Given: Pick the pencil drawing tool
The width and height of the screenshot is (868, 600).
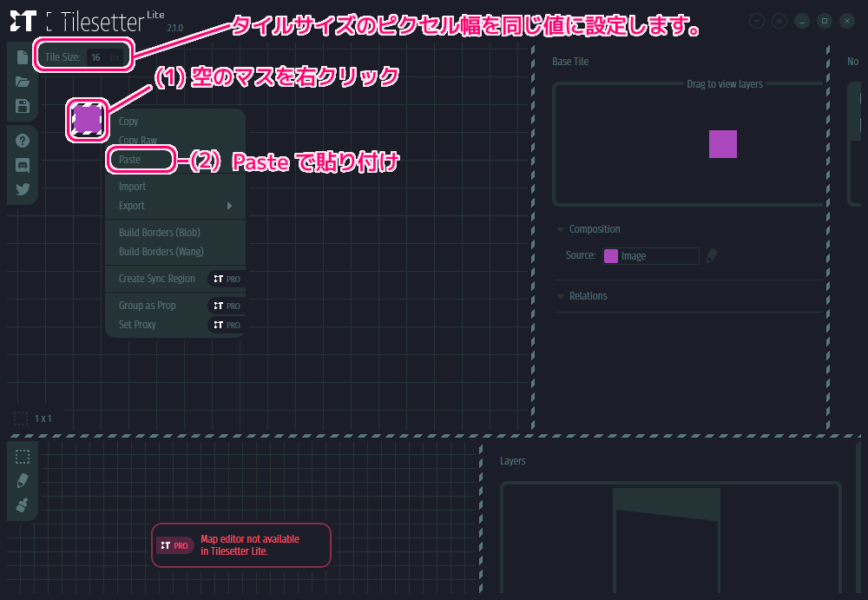Looking at the screenshot, I should click(23, 480).
